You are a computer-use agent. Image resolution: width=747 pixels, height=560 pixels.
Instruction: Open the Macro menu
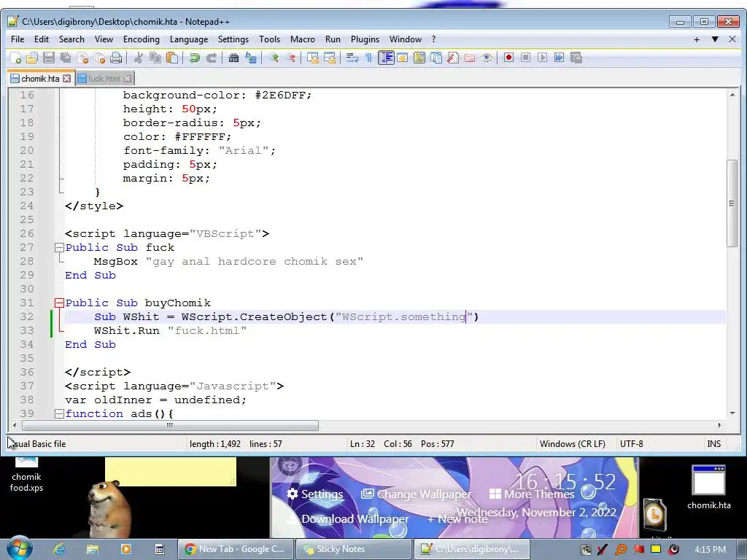303,39
